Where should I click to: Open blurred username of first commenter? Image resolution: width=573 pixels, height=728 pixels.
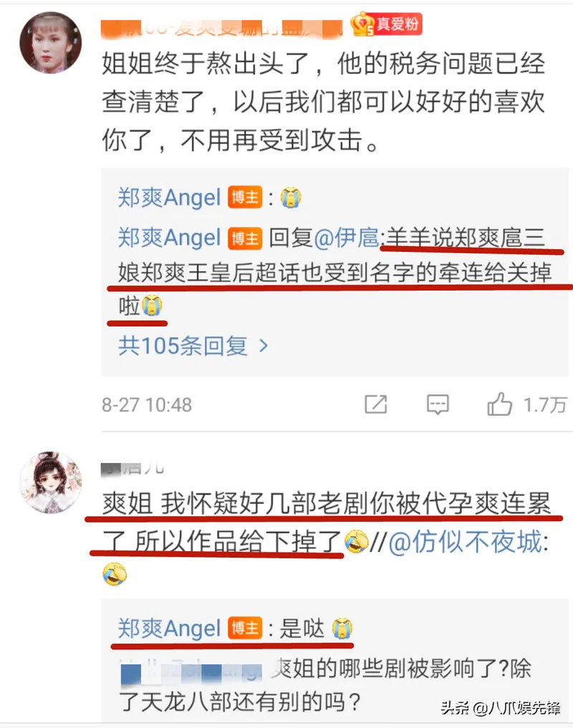(222, 28)
